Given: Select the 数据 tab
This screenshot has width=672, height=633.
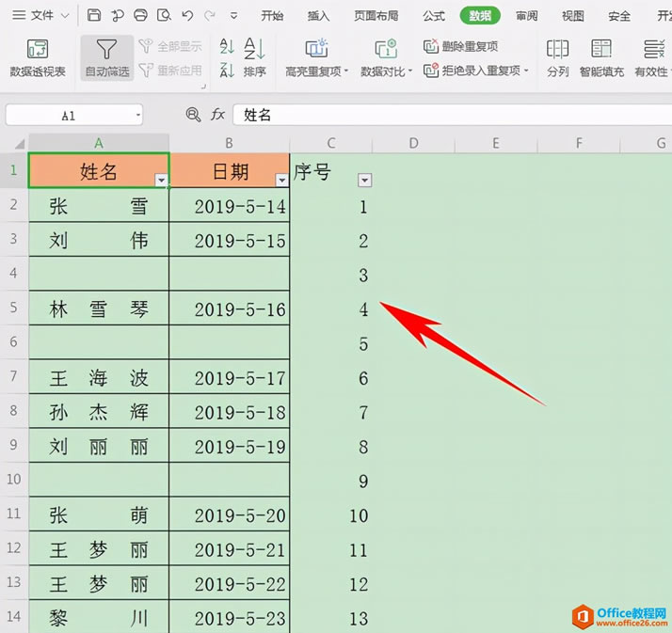Looking at the screenshot, I should [480, 16].
